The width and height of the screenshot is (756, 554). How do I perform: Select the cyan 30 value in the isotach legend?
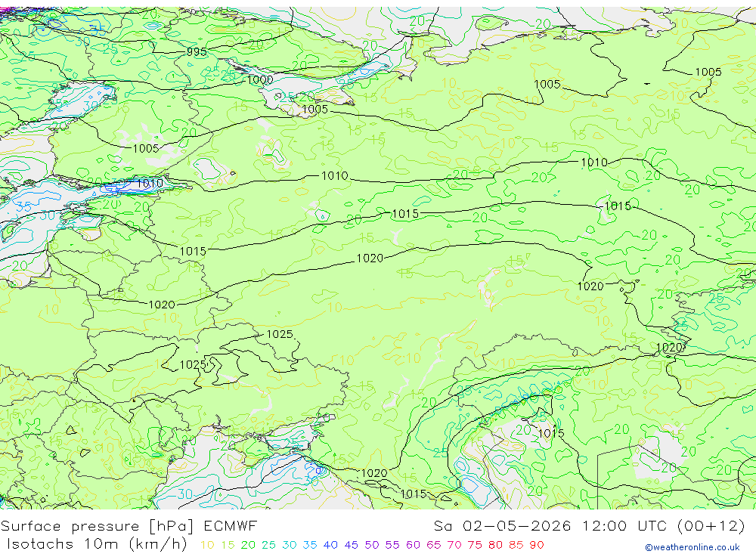point(290,546)
